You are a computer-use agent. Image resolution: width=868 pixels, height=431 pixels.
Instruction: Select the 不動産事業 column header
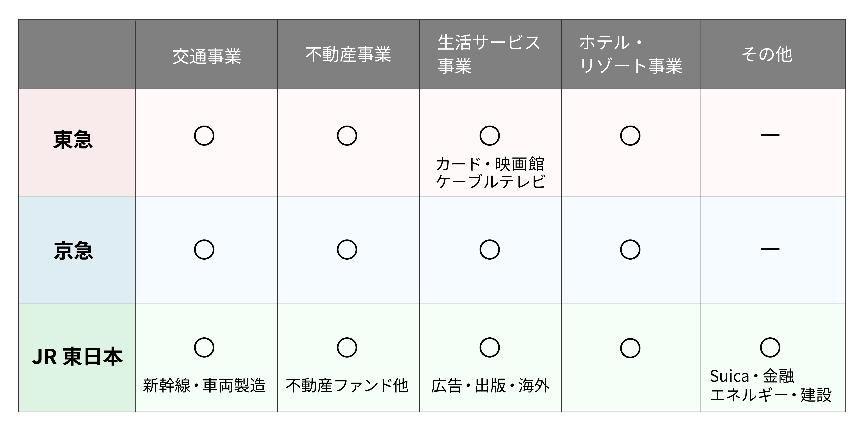coord(348,54)
